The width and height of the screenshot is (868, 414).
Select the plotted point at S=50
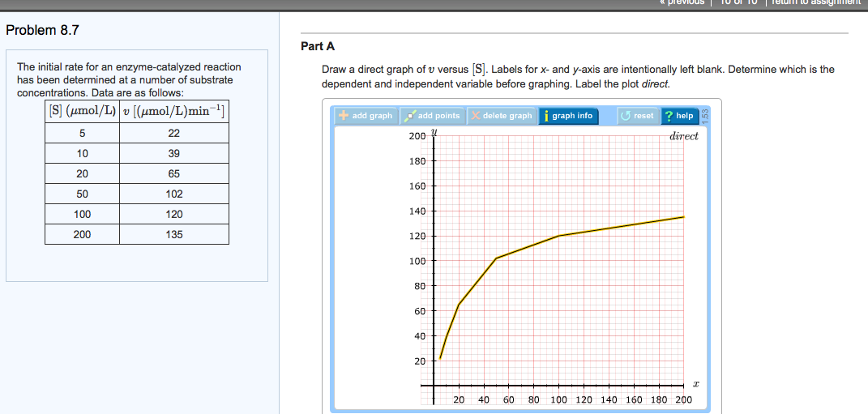[496, 258]
